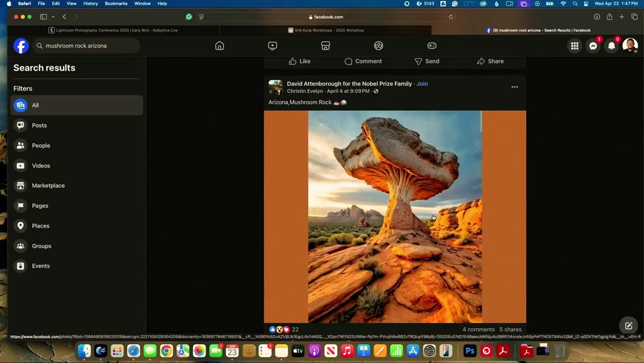Open Christin Evelyn's profile link
This screenshot has width=644, height=363.
pos(305,91)
